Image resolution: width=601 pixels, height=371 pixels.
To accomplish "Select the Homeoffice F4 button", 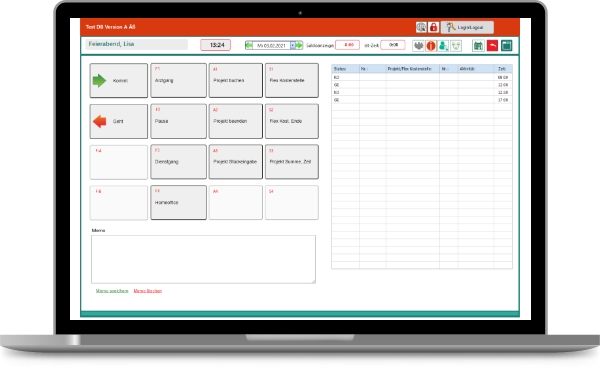I will click(x=178, y=202).
